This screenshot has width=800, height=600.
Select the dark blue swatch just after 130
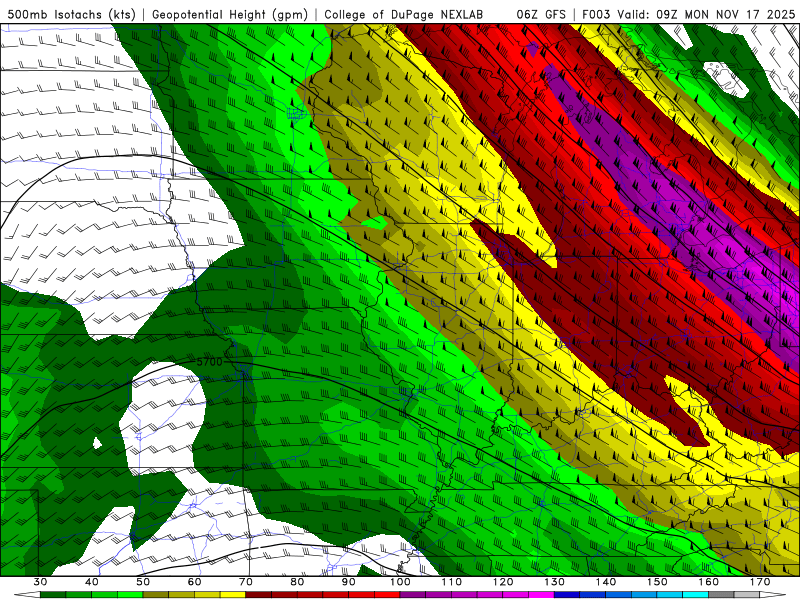click(x=567, y=594)
